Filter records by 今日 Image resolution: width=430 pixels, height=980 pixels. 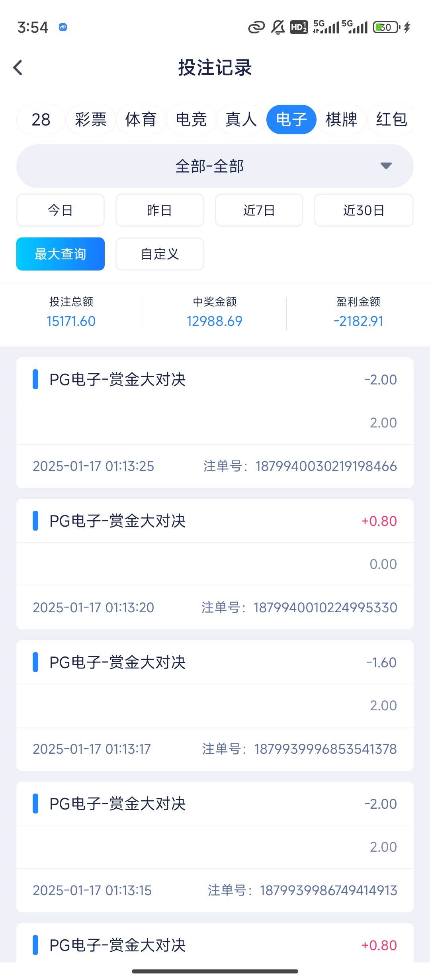(61, 210)
